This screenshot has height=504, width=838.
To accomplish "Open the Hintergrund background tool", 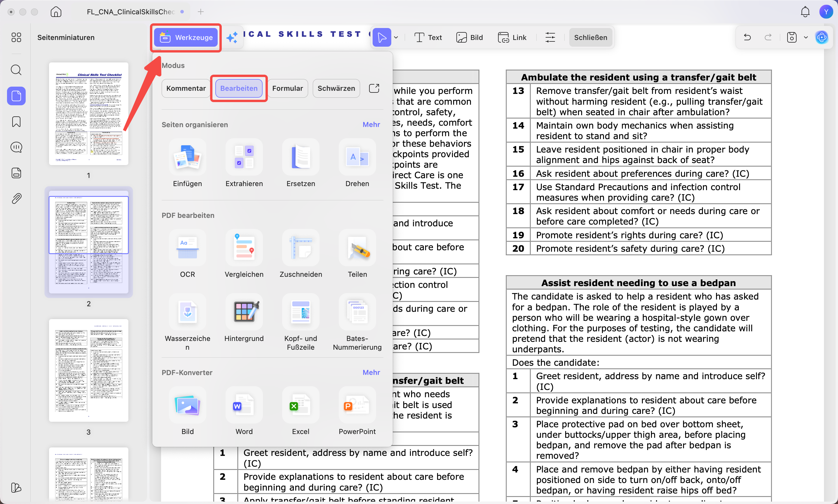I will tap(244, 318).
